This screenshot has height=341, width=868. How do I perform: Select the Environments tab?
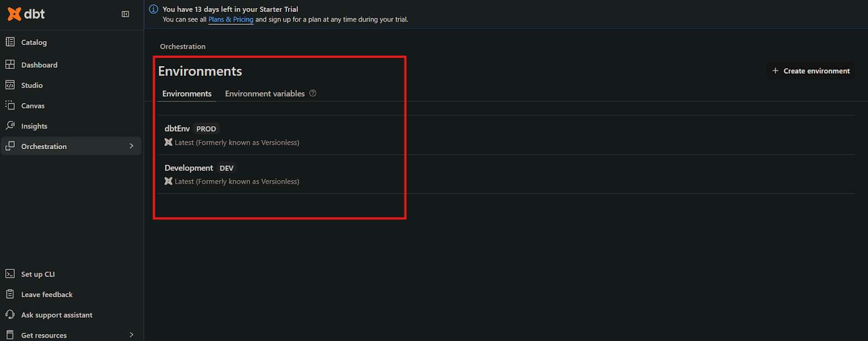[187, 94]
